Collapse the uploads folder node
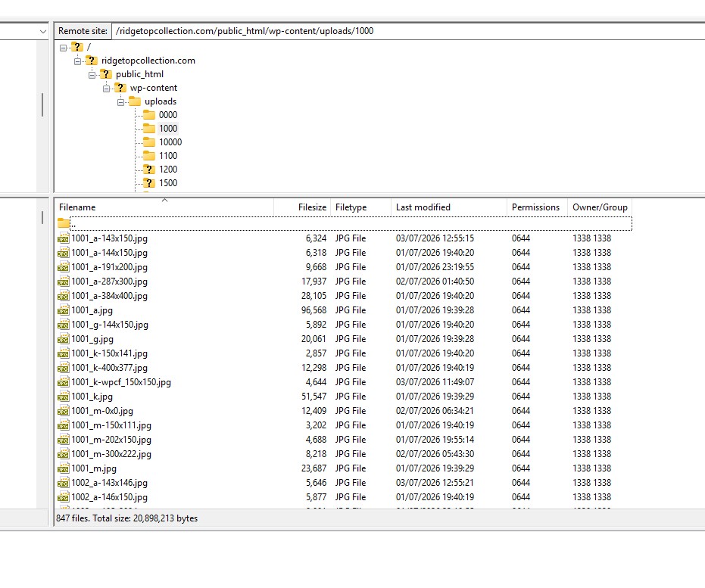This screenshot has height=588, width=705. pyautogui.click(x=121, y=102)
